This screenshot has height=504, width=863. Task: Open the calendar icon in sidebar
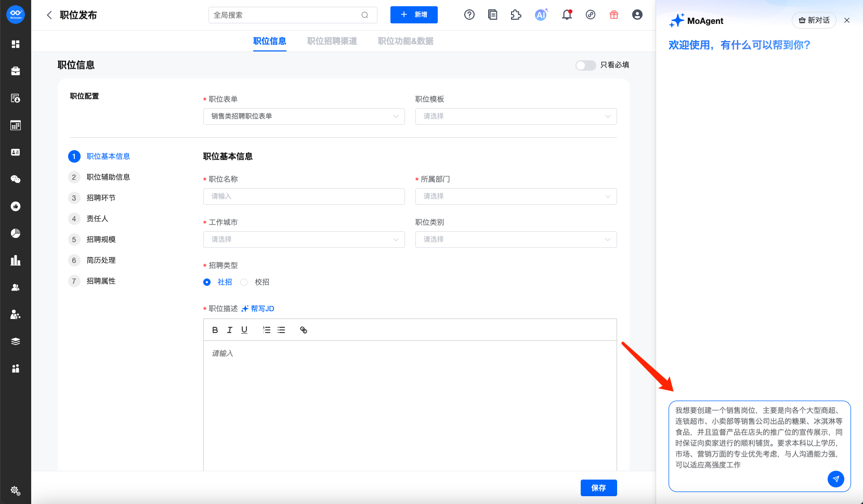coord(16,125)
